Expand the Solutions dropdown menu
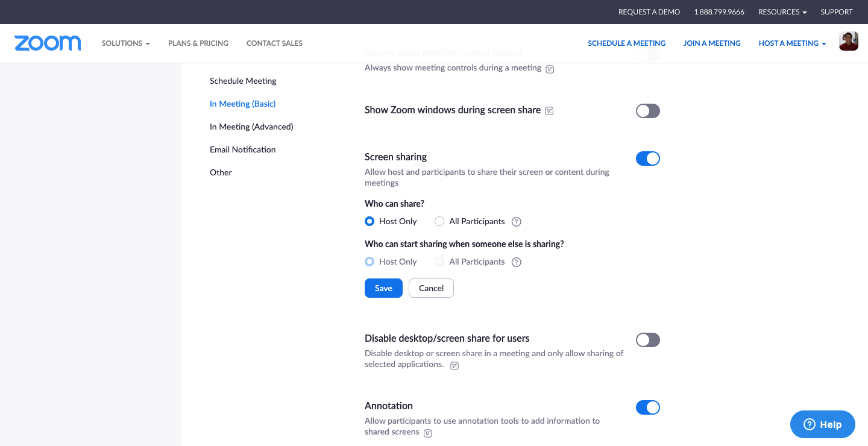Screen dimensions: 868x446 coord(125,43)
